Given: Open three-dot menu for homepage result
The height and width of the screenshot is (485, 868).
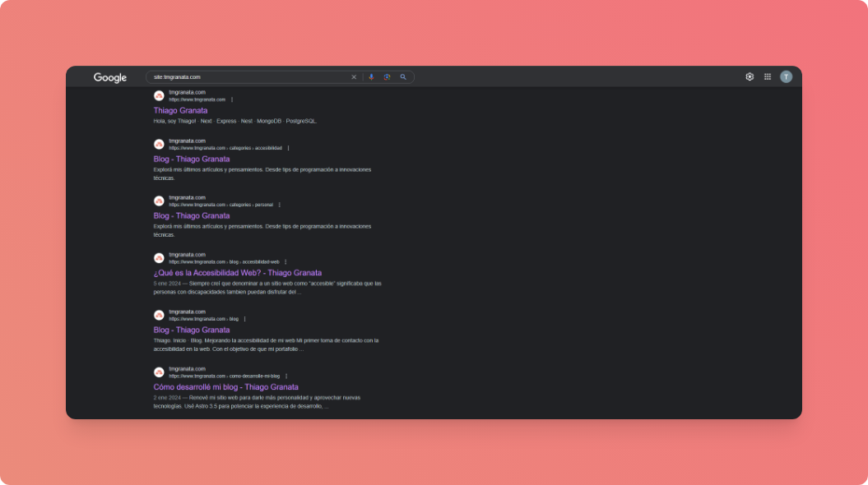Looking at the screenshot, I should pyautogui.click(x=232, y=99).
